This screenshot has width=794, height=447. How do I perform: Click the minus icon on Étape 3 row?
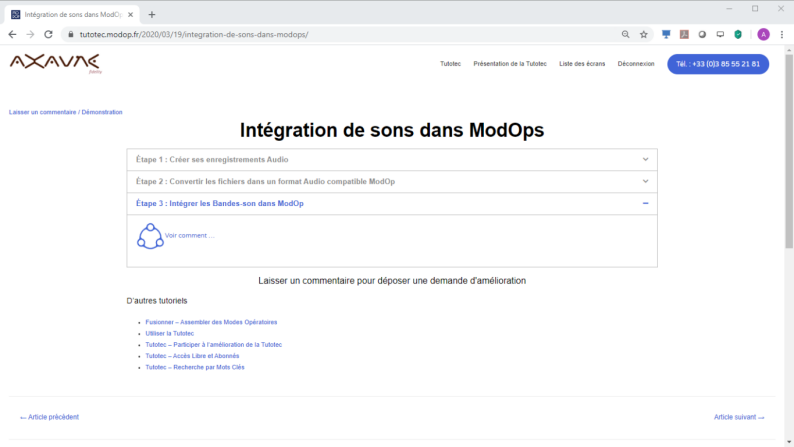coord(645,204)
